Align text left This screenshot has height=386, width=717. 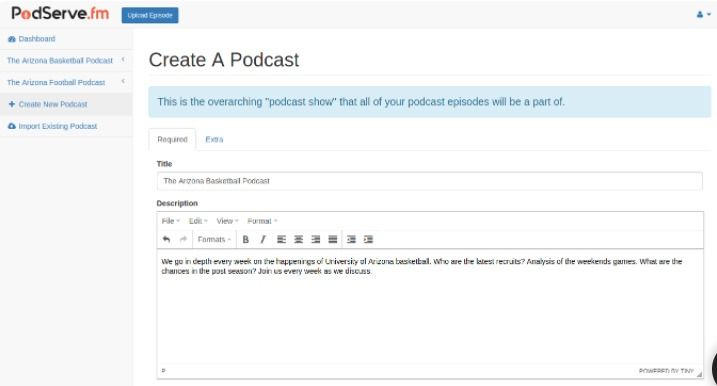[x=281, y=239]
